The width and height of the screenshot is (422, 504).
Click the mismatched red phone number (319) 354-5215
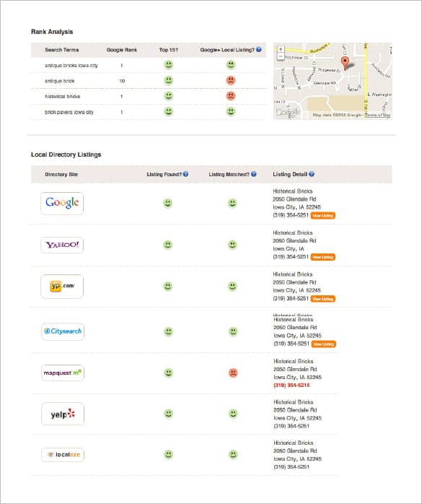[x=291, y=385]
